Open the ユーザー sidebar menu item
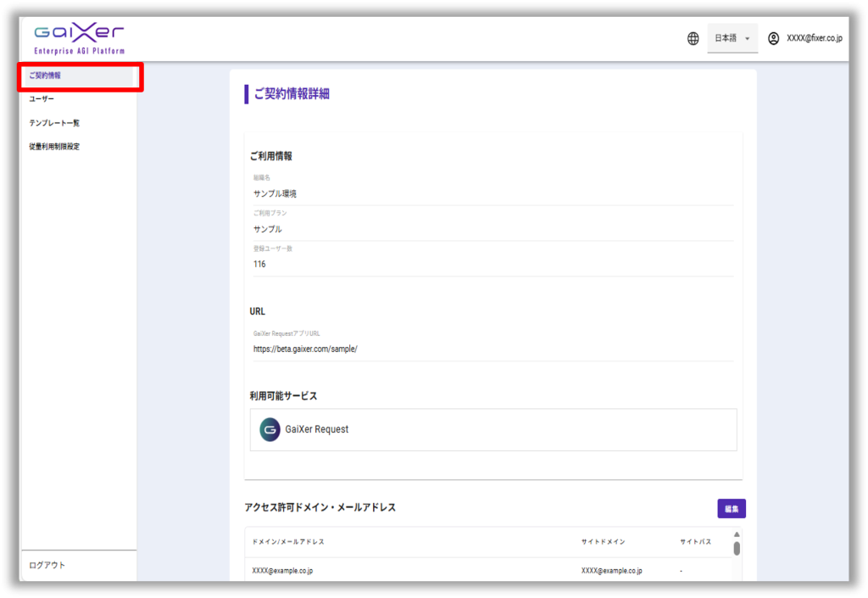This screenshot has height=598, width=868. (x=42, y=99)
